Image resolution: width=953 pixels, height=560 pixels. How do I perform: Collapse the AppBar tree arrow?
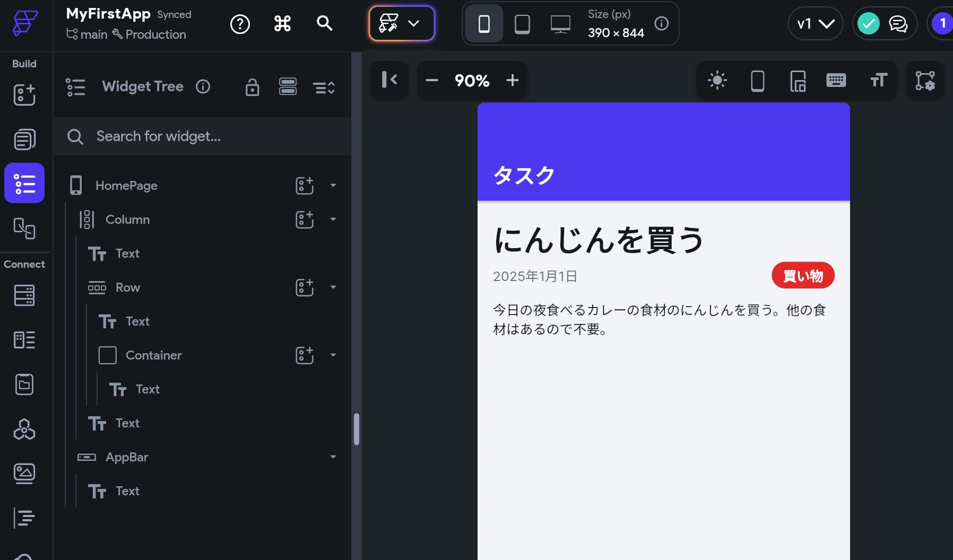click(x=333, y=457)
